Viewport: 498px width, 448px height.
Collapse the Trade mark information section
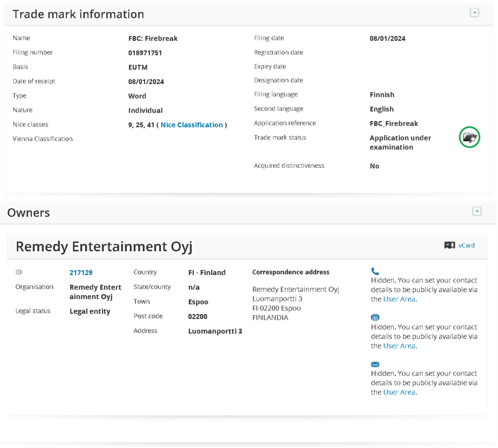[x=474, y=13]
